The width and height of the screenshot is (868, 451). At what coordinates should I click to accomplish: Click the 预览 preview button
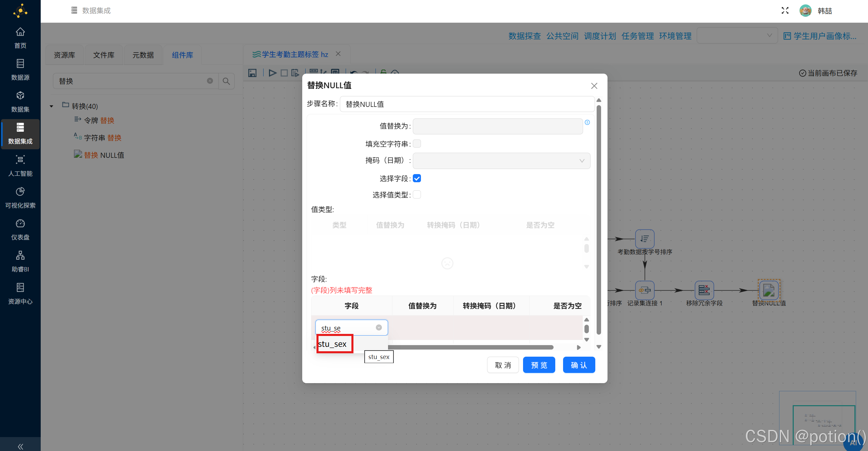pyautogui.click(x=539, y=365)
